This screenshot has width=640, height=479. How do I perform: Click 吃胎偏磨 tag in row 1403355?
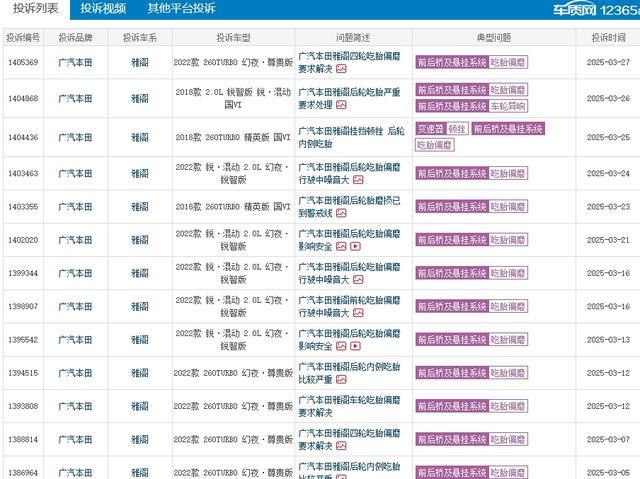508,207
